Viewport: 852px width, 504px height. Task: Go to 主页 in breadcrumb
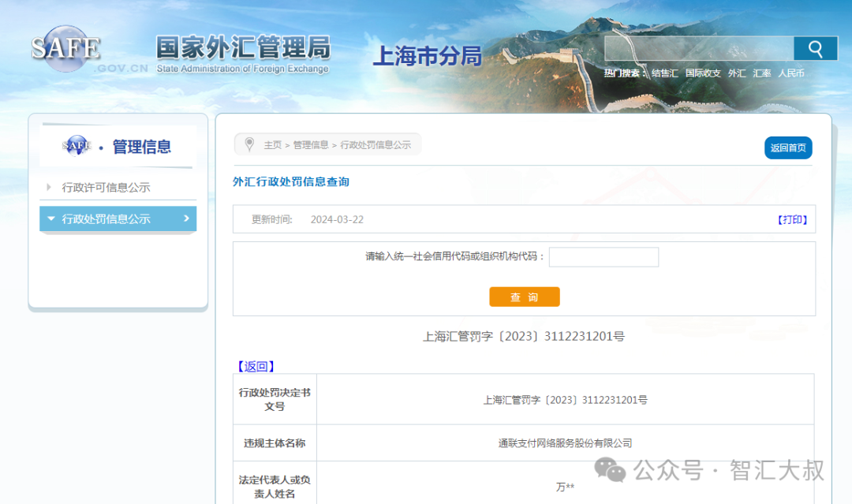[273, 145]
